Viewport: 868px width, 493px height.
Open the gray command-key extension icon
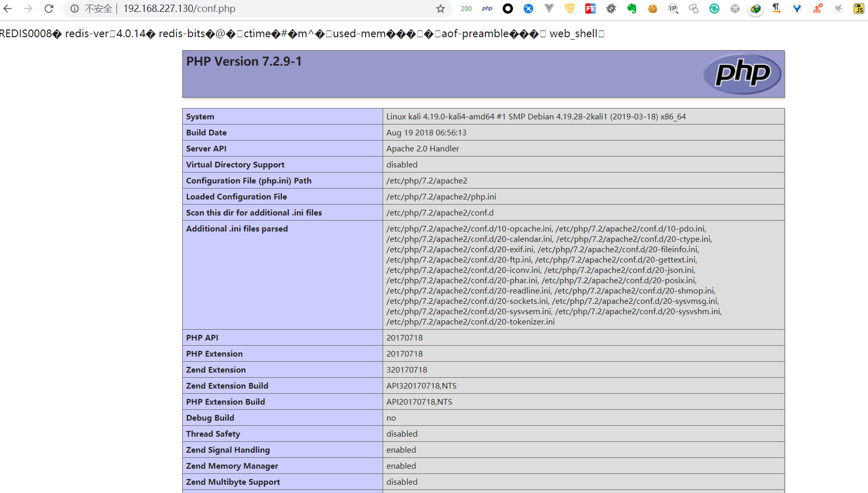click(735, 9)
